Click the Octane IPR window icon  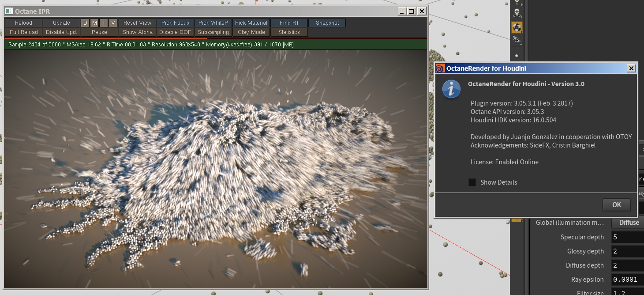tap(9, 11)
